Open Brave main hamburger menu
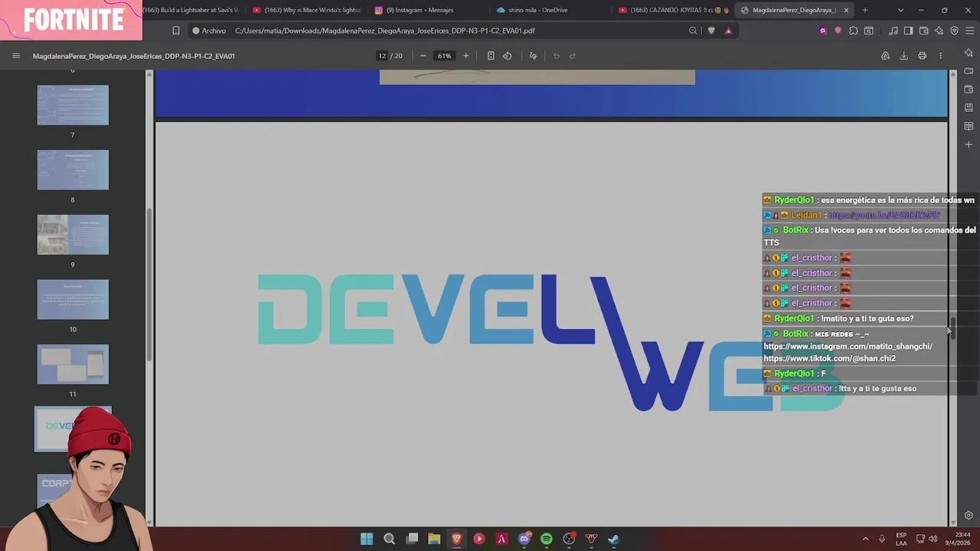This screenshot has width=980, height=551. point(969,31)
